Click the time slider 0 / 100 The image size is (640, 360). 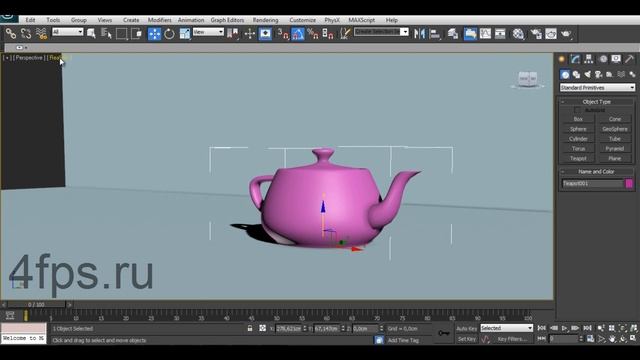pyautogui.click(x=36, y=304)
